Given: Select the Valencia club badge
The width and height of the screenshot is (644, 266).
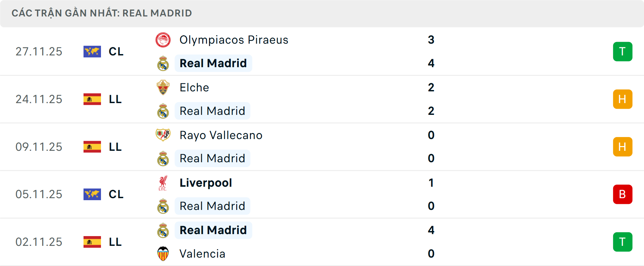Looking at the screenshot, I should [163, 254].
